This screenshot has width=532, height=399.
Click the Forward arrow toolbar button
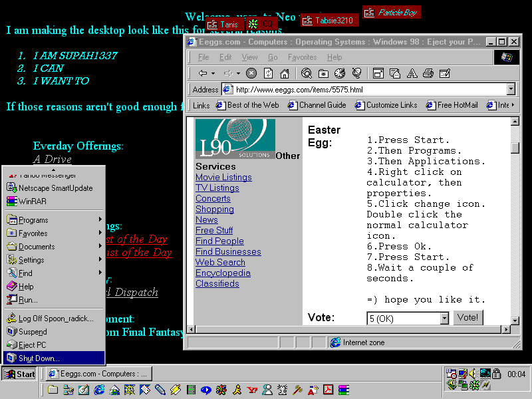228,73
